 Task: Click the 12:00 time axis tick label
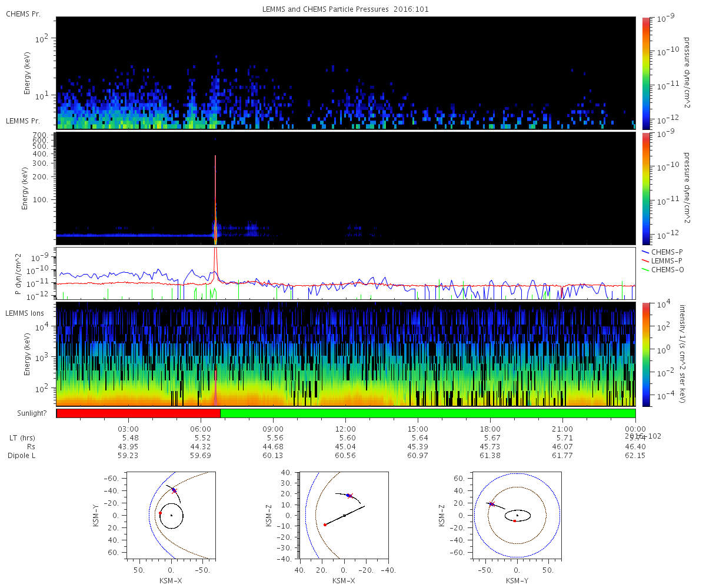point(345,429)
